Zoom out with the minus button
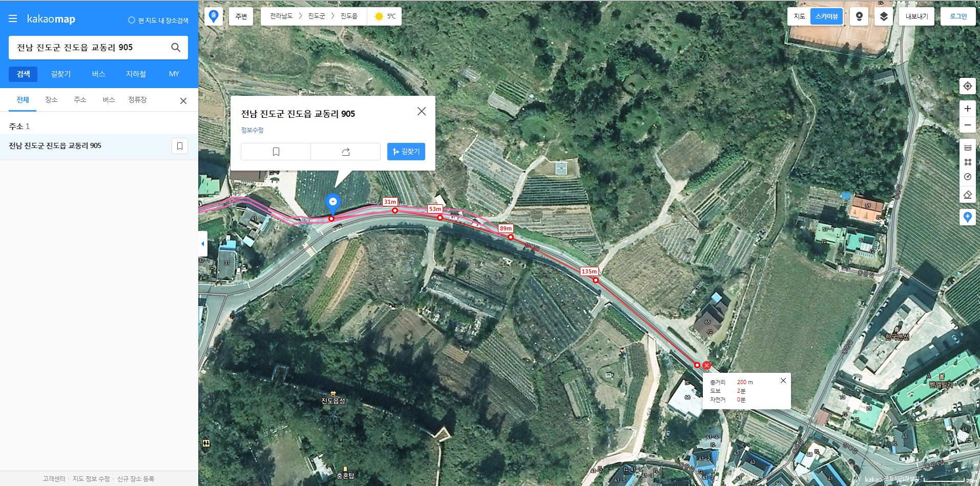 (x=967, y=125)
